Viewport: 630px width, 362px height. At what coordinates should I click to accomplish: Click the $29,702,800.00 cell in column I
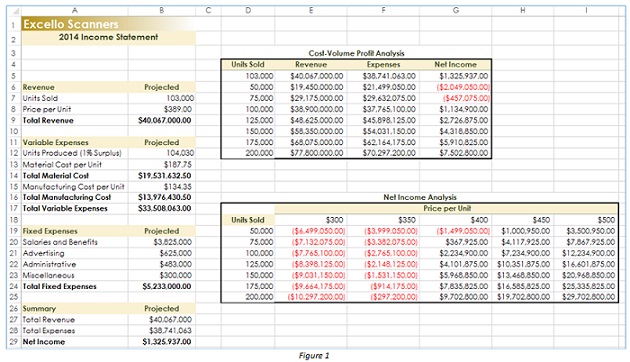click(586, 297)
